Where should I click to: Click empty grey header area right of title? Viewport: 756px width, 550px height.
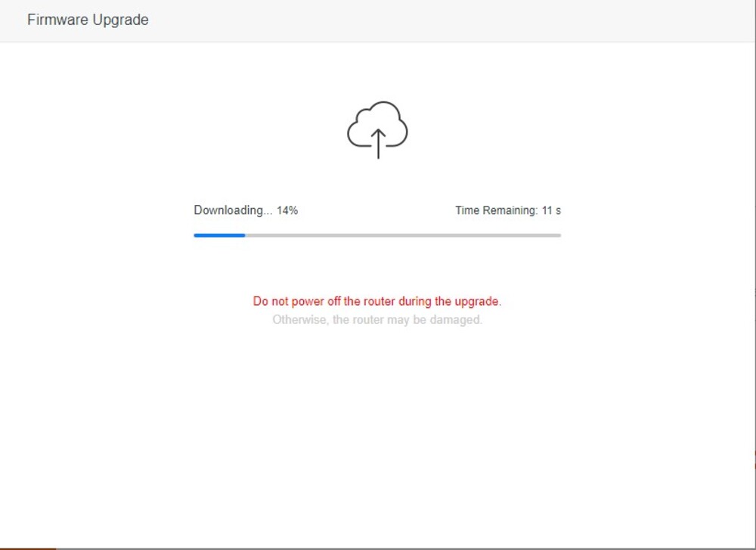coord(454,20)
